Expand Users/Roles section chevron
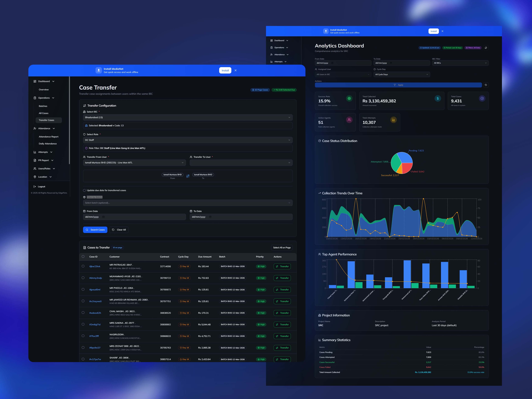This screenshot has height=399, width=532. click(x=54, y=169)
